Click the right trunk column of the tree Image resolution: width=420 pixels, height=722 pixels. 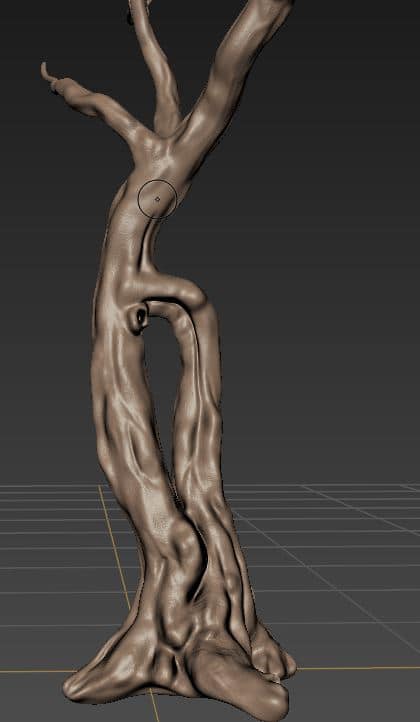coord(198,414)
